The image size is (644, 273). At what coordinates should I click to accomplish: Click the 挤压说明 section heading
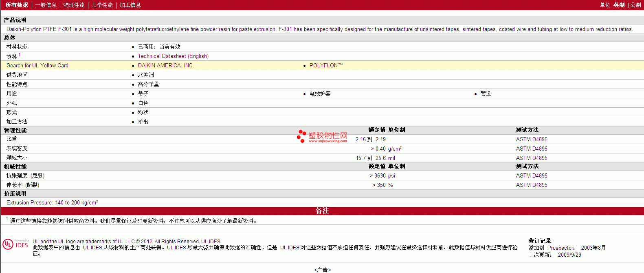tap(15, 193)
